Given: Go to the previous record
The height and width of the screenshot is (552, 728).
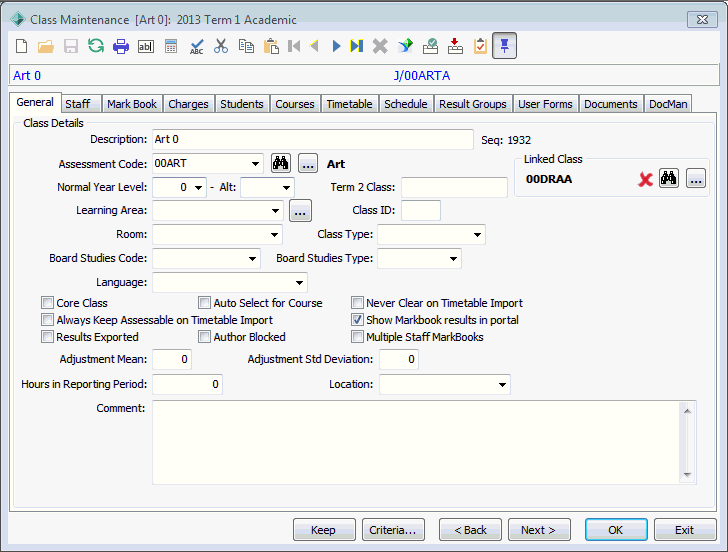Looking at the screenshot, I should 314,46.
